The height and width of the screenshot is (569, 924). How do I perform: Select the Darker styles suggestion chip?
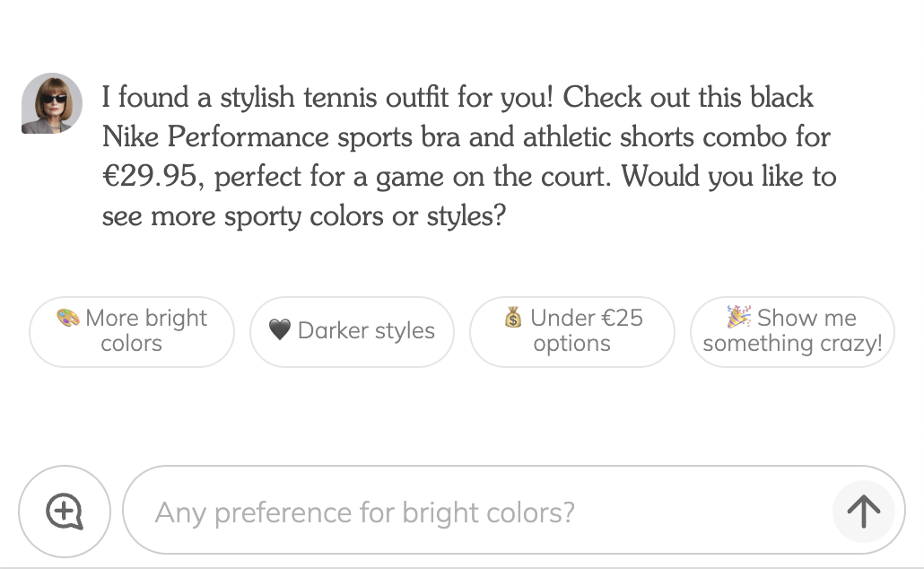pos(352,332)
